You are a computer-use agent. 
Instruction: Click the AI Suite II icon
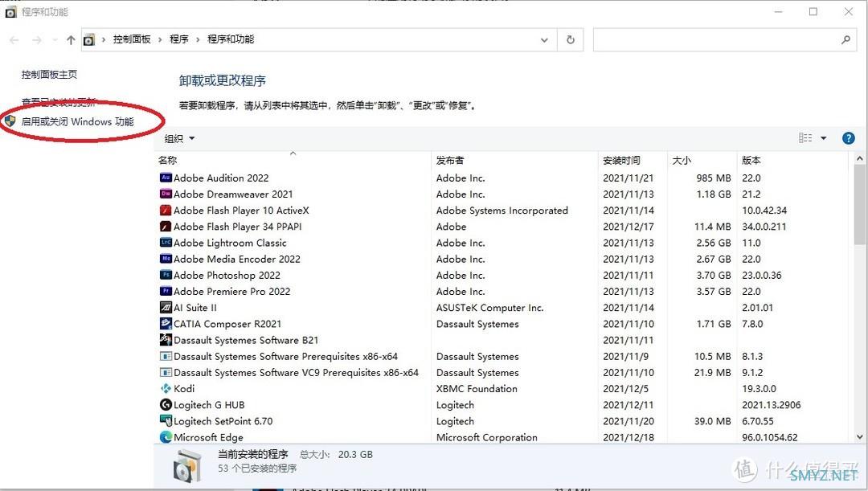pyautogui.click(x=166, y=307)
